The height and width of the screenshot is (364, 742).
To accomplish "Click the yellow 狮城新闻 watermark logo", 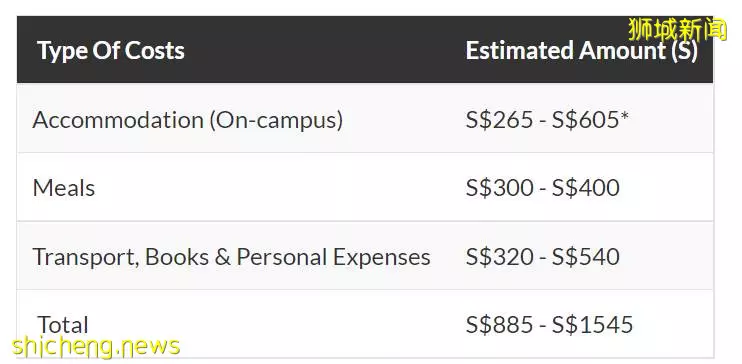I will [677, 29].
